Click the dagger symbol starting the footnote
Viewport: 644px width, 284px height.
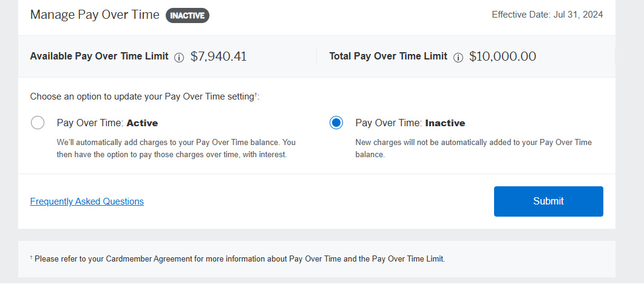32,257
